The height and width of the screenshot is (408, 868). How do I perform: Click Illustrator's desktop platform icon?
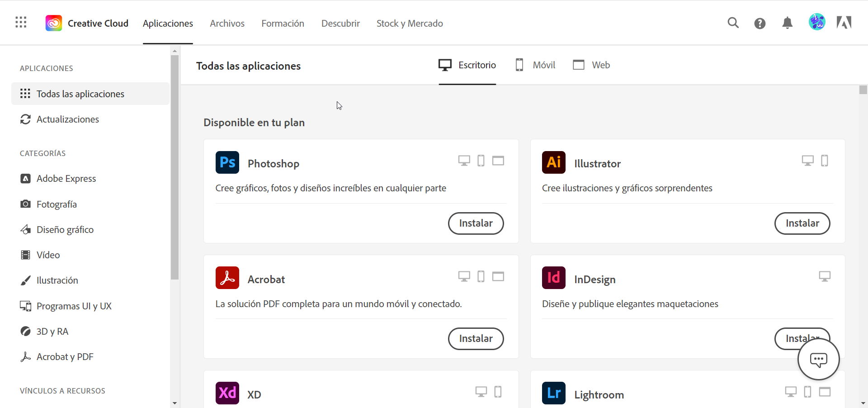[x=808, y=161]
